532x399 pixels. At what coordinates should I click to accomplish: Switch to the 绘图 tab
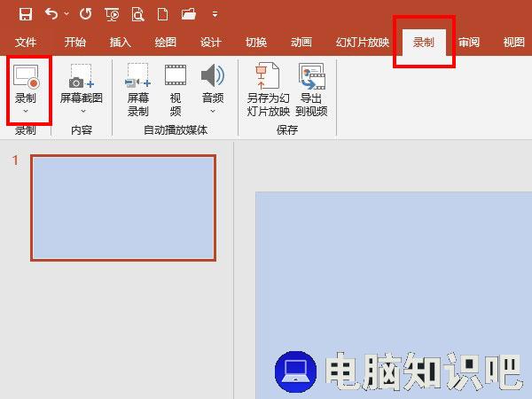point(166,42)
